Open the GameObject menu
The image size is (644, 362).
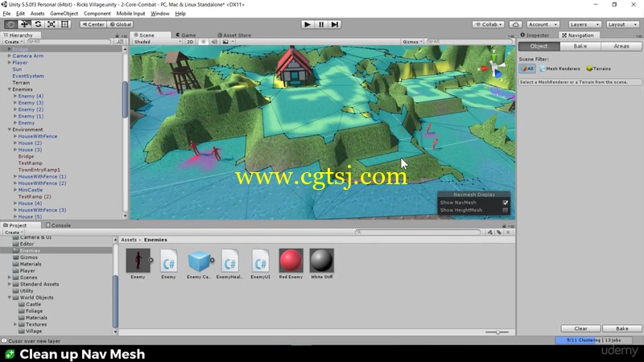point(64,14)
